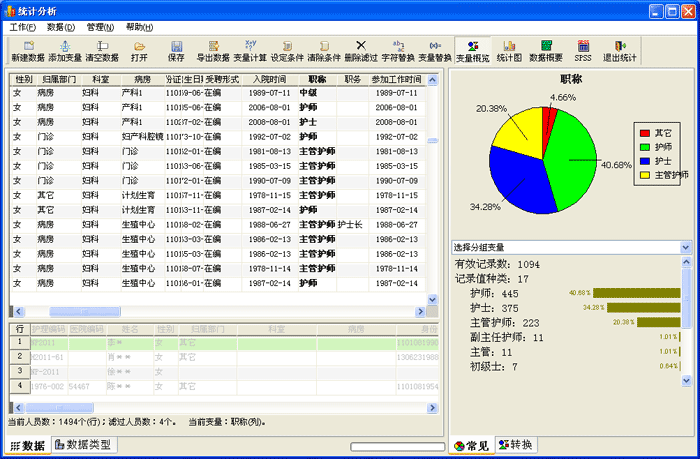This screenshot has width=700, height=459.
Task: Click the 病房 column header in upper table
Action: [143, 79]
